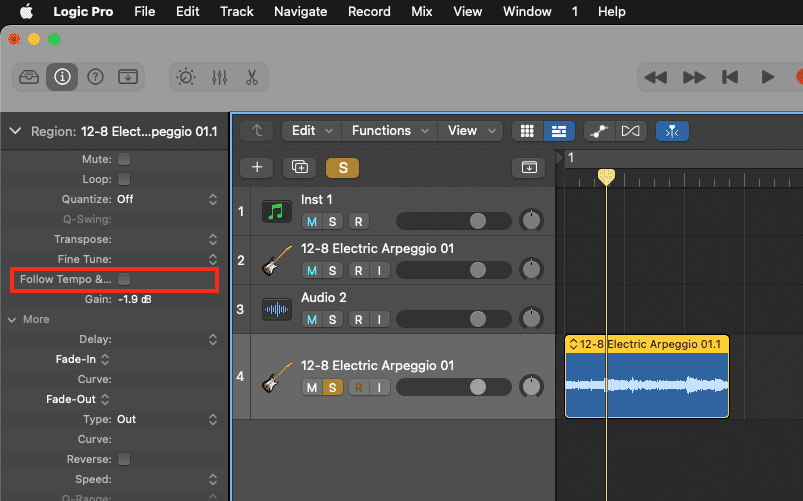The height and width of the screenshot is (501, 803).
Task: Click the Rewind transport button
Action: [656, 77]
